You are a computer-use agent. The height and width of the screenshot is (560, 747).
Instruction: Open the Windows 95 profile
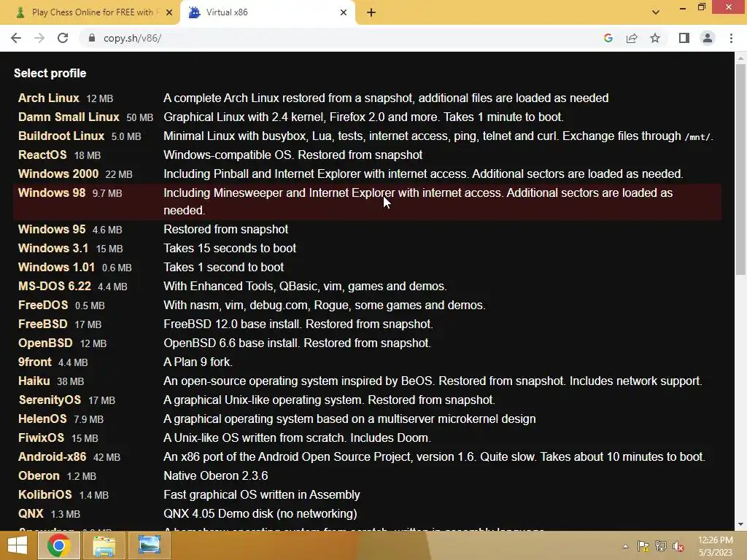[52, 230]
